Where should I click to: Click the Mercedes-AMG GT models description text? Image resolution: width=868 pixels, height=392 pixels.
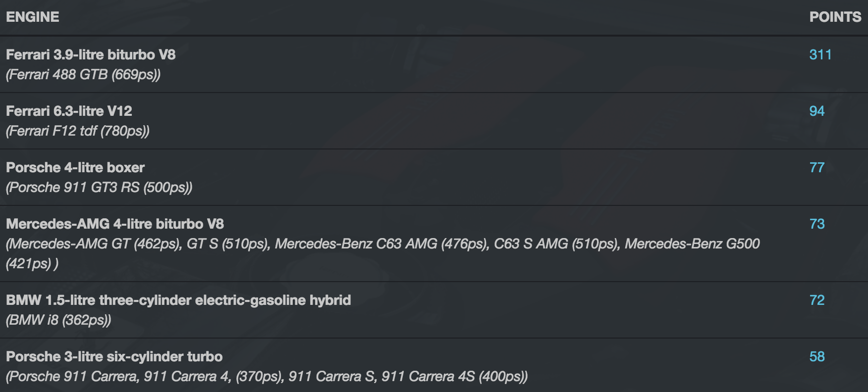point(383,253)
